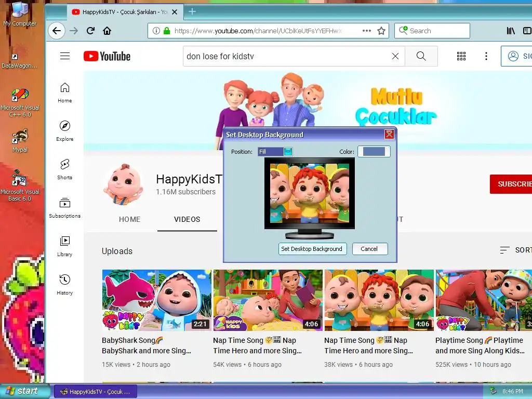Click the system tray icon
The height and width of the screenshot is (399, 532).
point(493,391)
